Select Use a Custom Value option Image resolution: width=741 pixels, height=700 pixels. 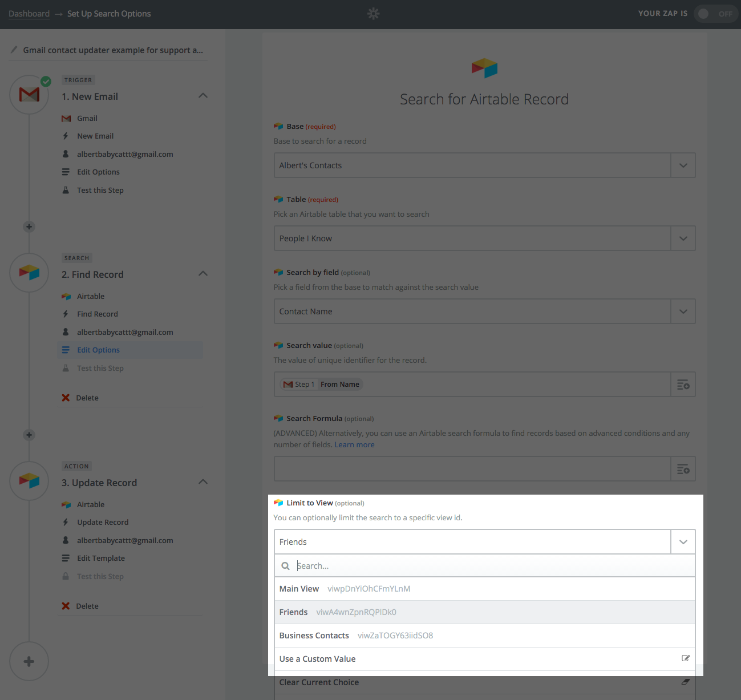tap(484, 659)
